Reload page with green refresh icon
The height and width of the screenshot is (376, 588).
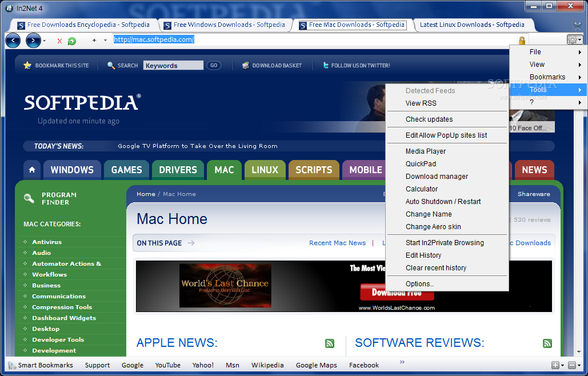click(x=71, y=41)
